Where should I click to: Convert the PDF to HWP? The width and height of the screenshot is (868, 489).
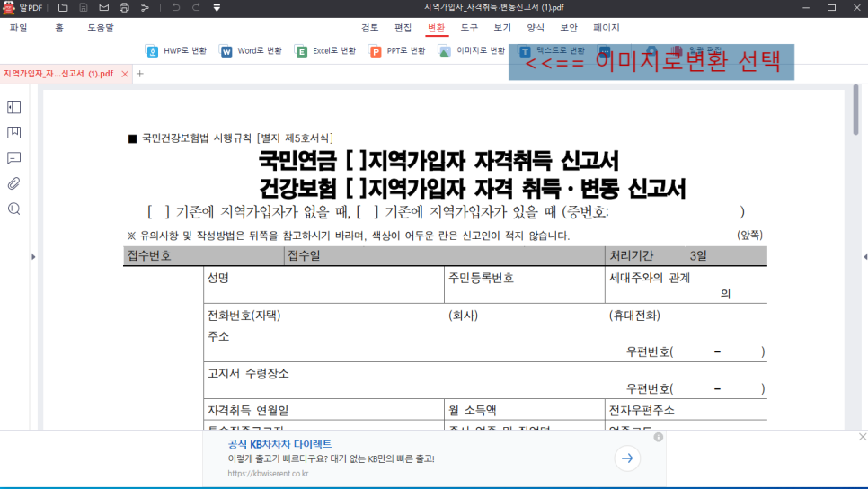[x=176, y=51]
